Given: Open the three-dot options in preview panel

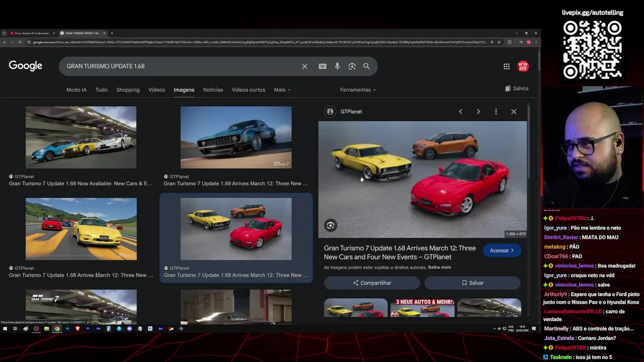Looking at the screenshot, I should click(x=496, y=112).
